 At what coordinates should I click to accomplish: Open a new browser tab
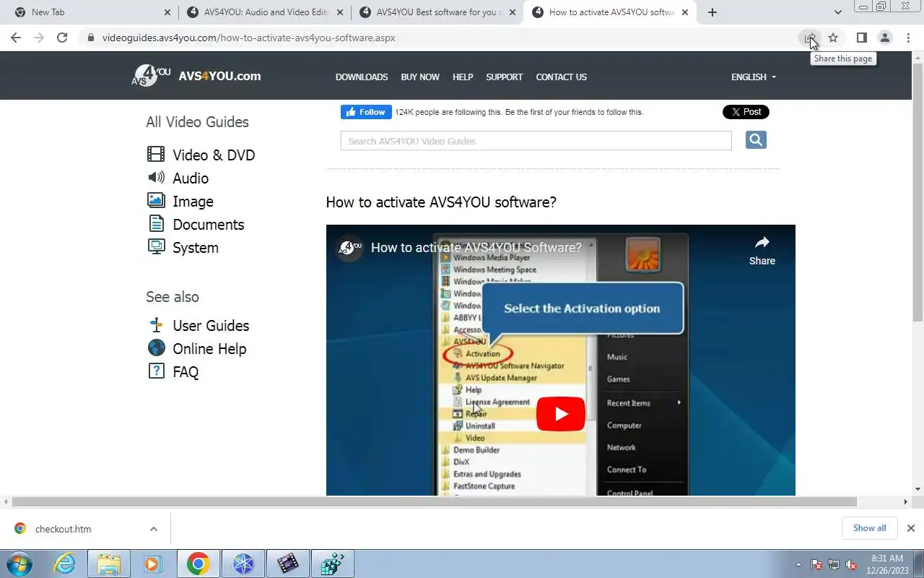point(712,12)
